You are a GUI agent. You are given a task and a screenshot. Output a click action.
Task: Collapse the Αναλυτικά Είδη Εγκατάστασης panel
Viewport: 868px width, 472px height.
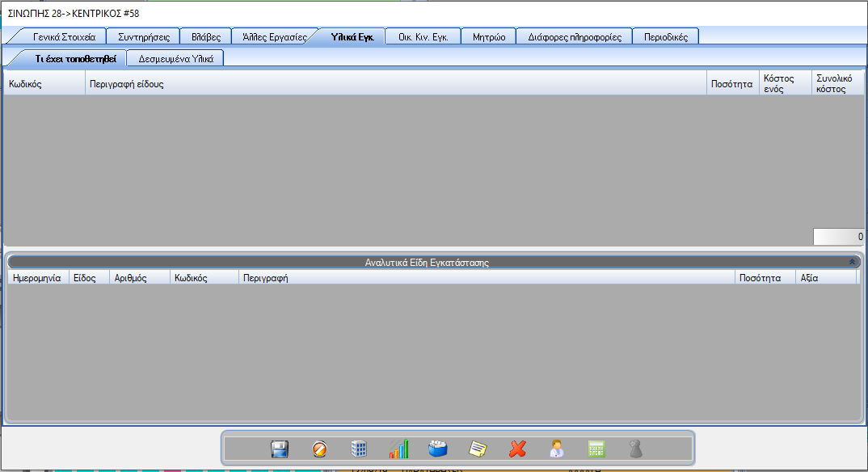[851, 262]
